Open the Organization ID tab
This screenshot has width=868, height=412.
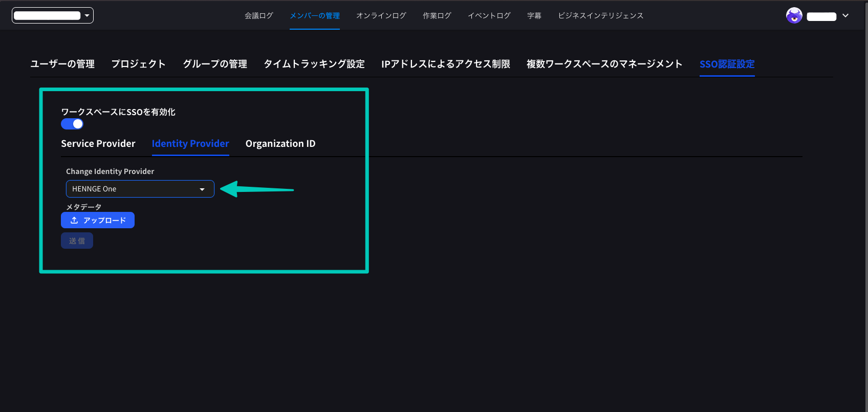(280, 144)
